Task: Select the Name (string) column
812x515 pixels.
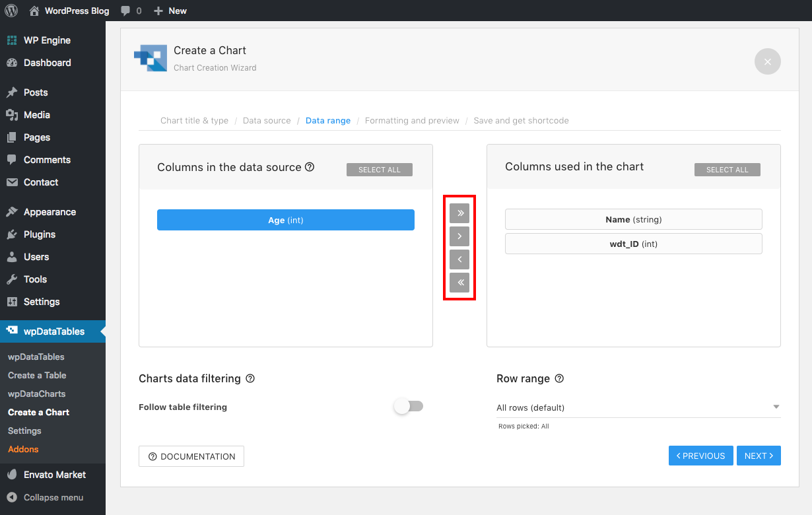Action: pyautogui.click(x=634, y=219)
